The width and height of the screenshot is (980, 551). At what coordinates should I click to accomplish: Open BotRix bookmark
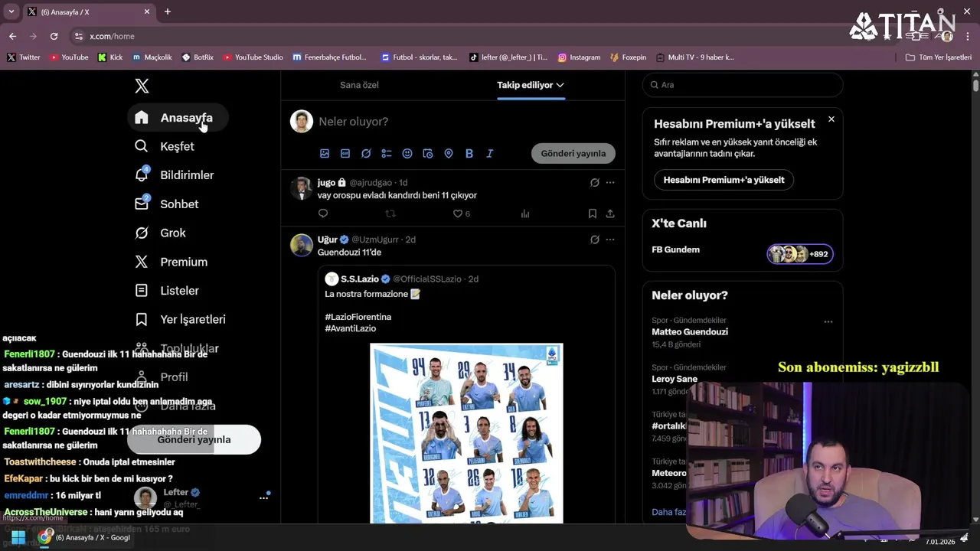[x=198, y=57]
